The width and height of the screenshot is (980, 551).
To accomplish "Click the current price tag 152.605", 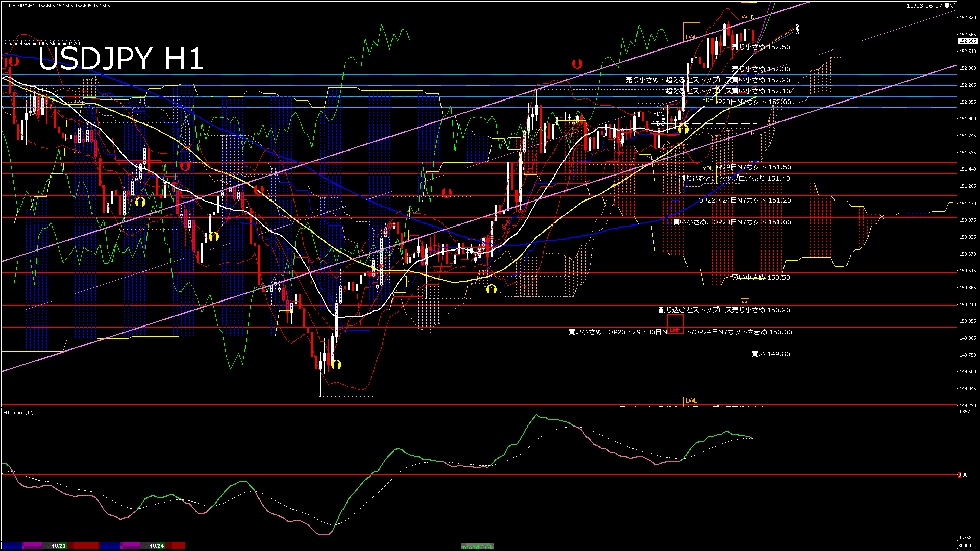I will tap(967, 41).
